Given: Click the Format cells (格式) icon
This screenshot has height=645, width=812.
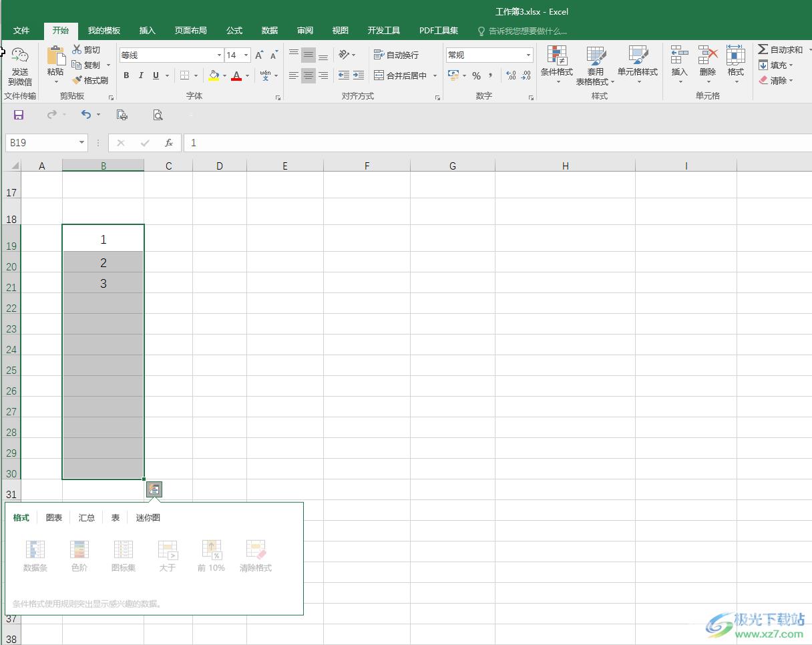Looking at the screenshot, I should [736, 55].
